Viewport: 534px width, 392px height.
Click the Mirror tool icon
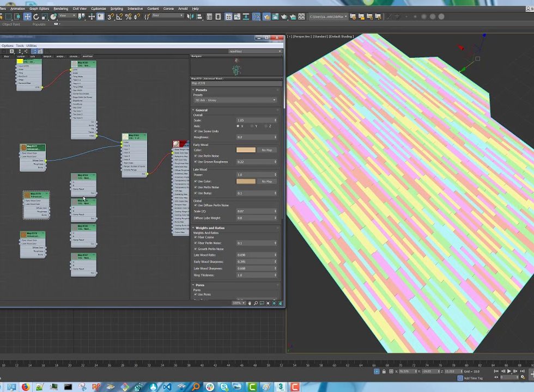[x=190, y=16]
